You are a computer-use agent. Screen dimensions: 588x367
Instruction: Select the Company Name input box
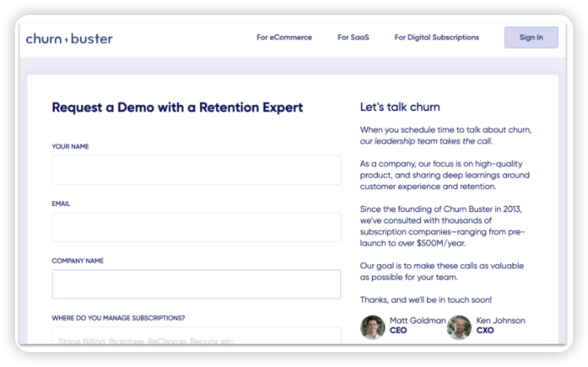point(196,284)
